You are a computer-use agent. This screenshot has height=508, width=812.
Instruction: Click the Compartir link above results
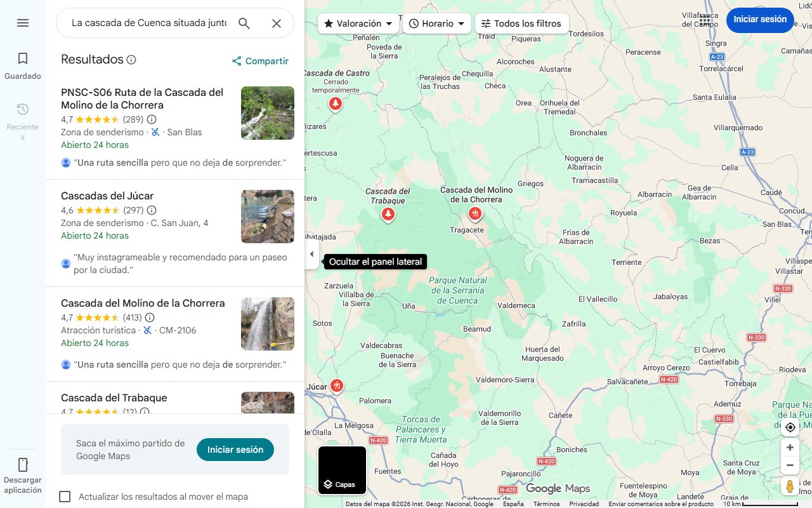point(259,61)
